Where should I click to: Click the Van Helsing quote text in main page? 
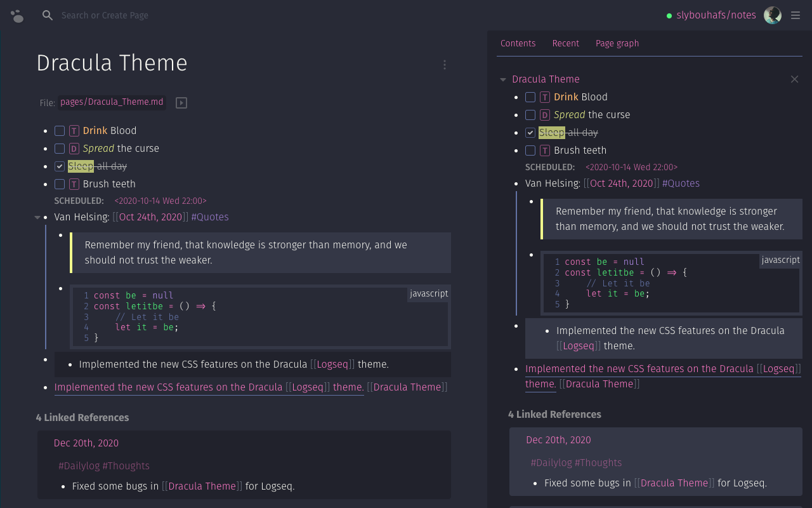246,253
